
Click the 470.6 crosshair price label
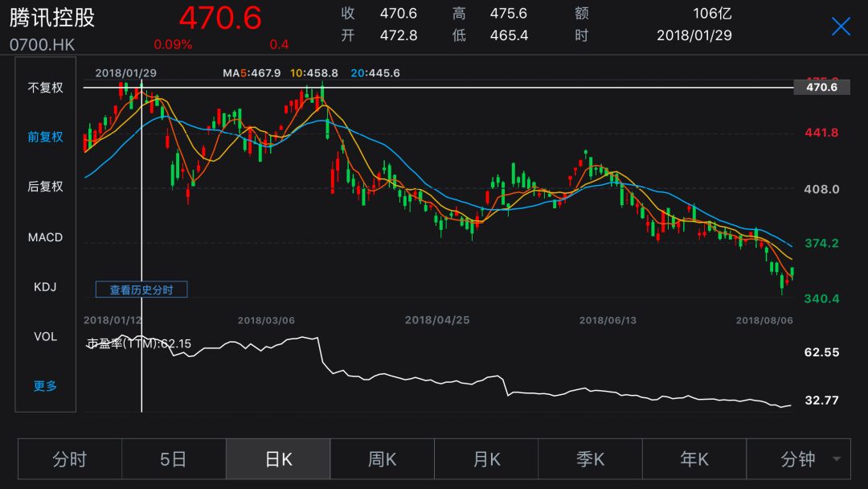(821, 87)
